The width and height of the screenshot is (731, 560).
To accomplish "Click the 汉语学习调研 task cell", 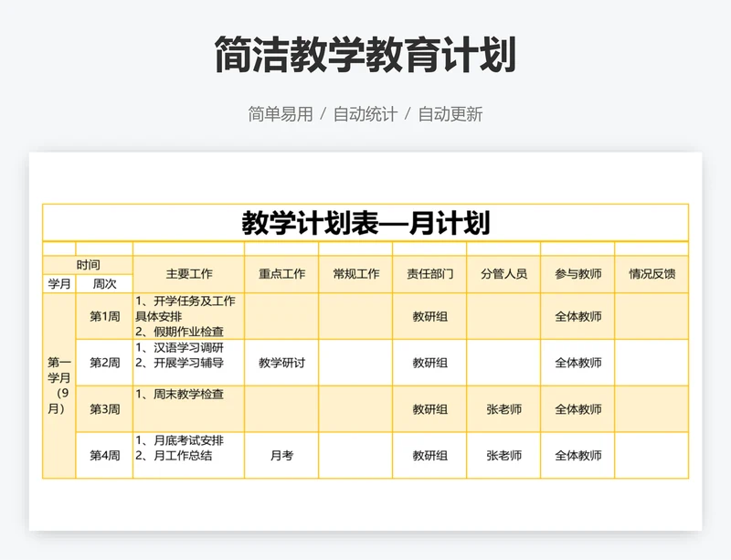I will coord(189,363).
